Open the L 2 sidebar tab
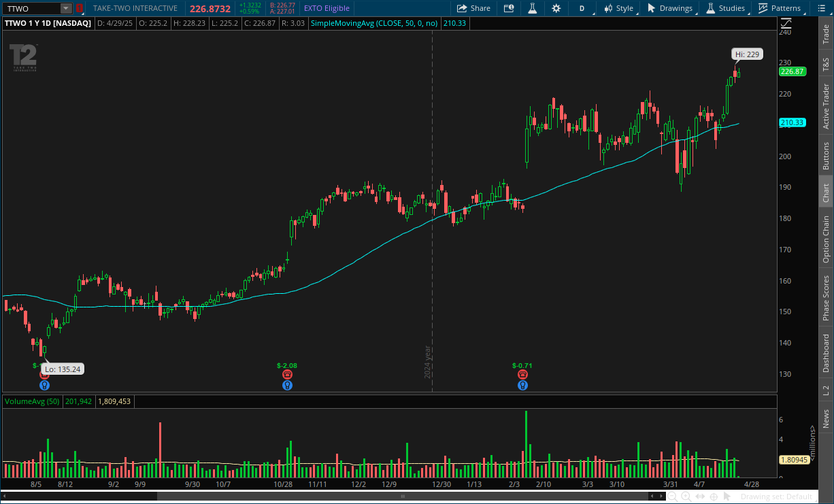834x504 pixels. point(826,390)
